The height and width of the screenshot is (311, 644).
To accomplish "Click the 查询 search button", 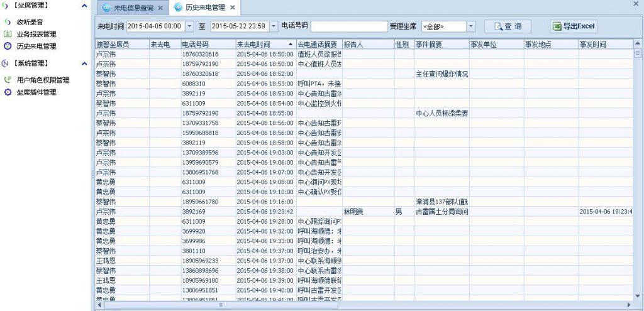I will tap(508, 26).
